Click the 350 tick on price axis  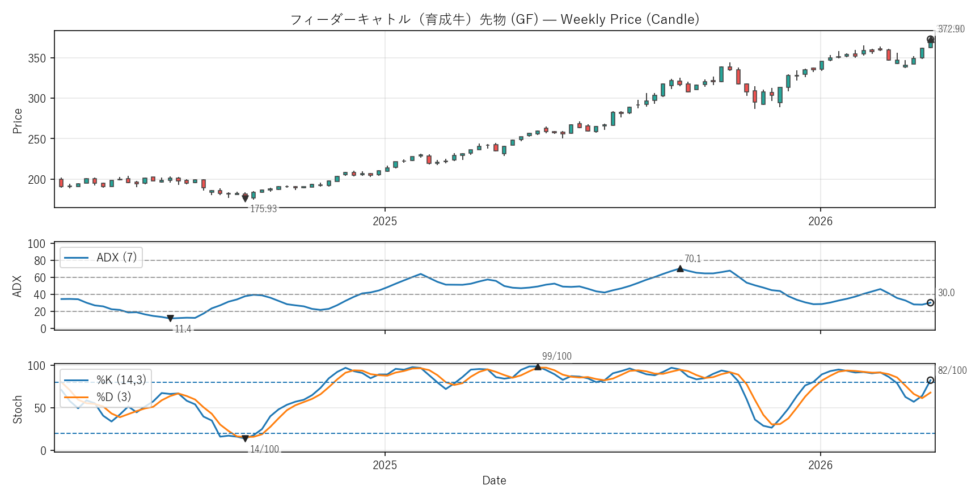pyautogui.click(x=37, y=58)
